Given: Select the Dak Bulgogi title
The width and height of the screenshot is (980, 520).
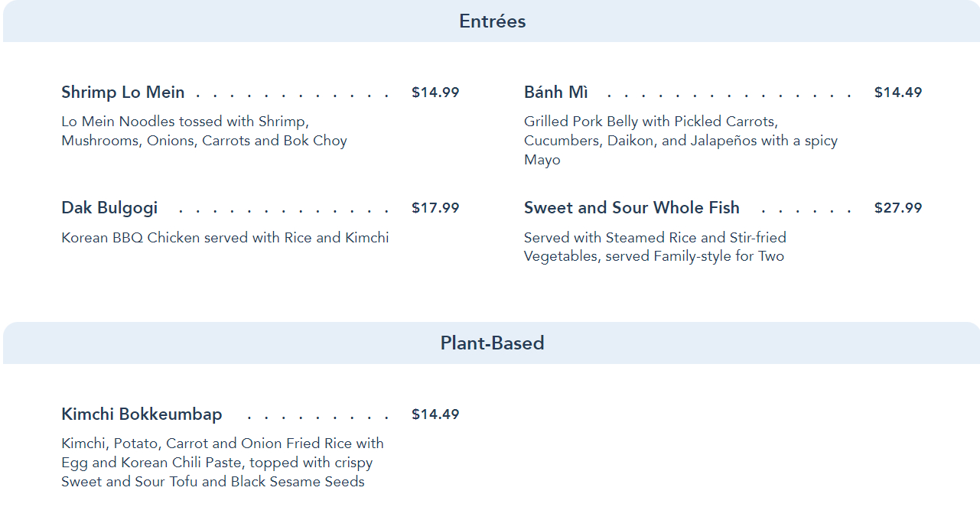Looking at the screenshot, I should click(109, 208).
